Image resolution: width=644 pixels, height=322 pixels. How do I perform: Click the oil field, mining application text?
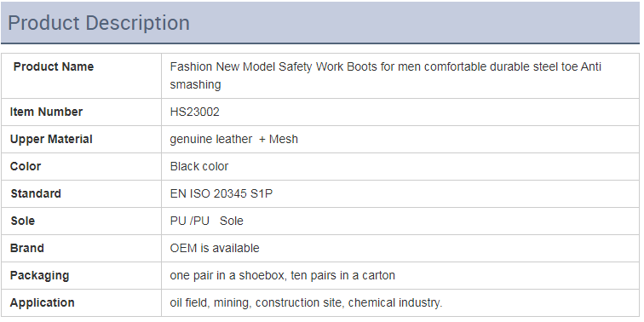[x=306, y=302]
